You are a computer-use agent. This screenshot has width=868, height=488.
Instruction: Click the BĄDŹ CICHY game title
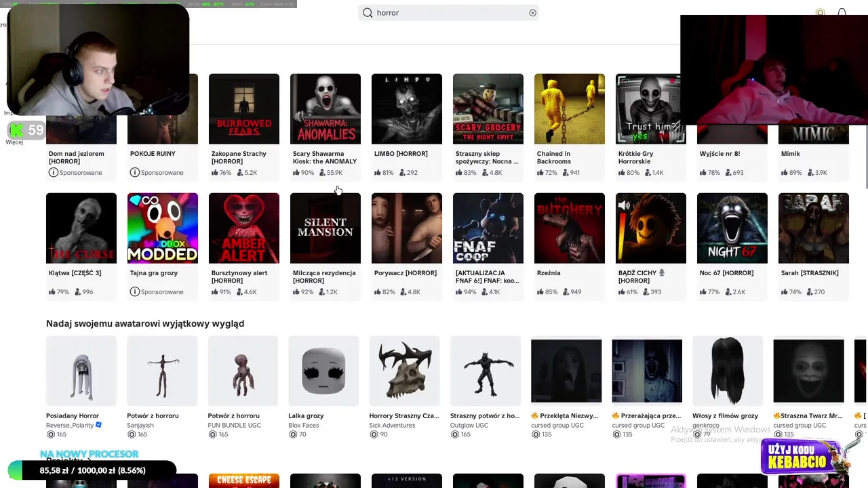point(642,277)
